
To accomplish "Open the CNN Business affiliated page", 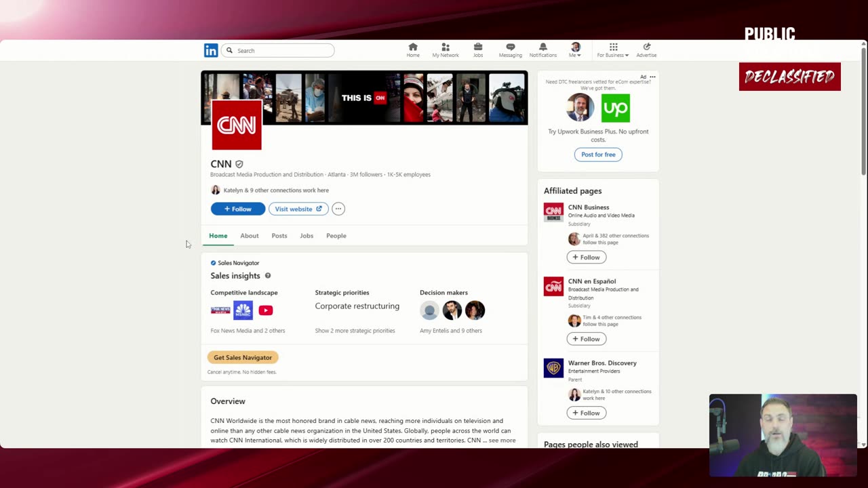I will pyautogui.click(x=589, y=207).
